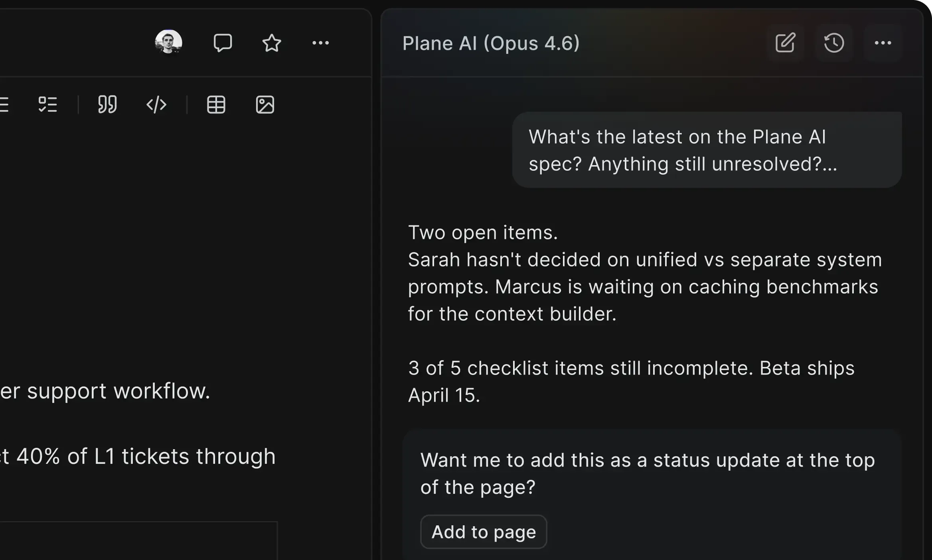Insert a block quote

coord(107,105)
